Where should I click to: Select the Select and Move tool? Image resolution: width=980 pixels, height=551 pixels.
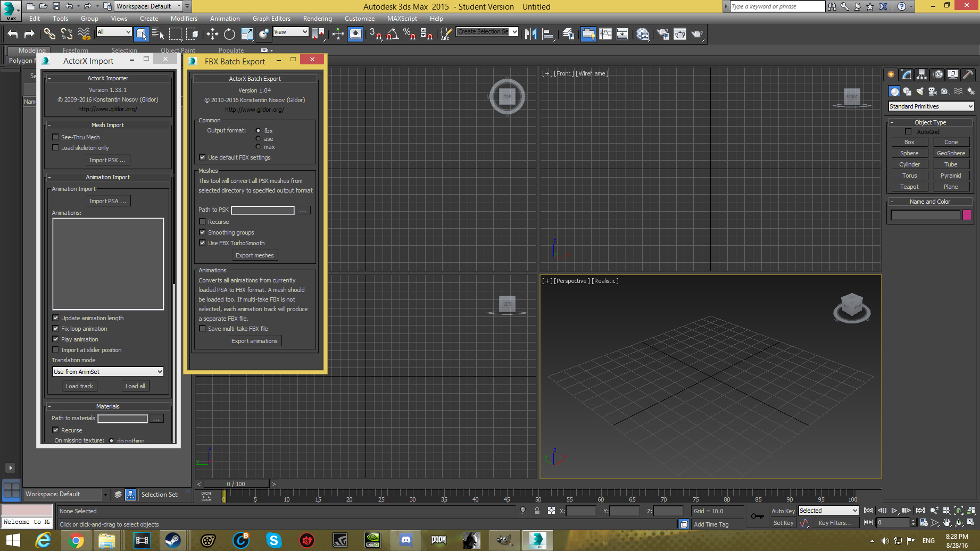point(212,34)
